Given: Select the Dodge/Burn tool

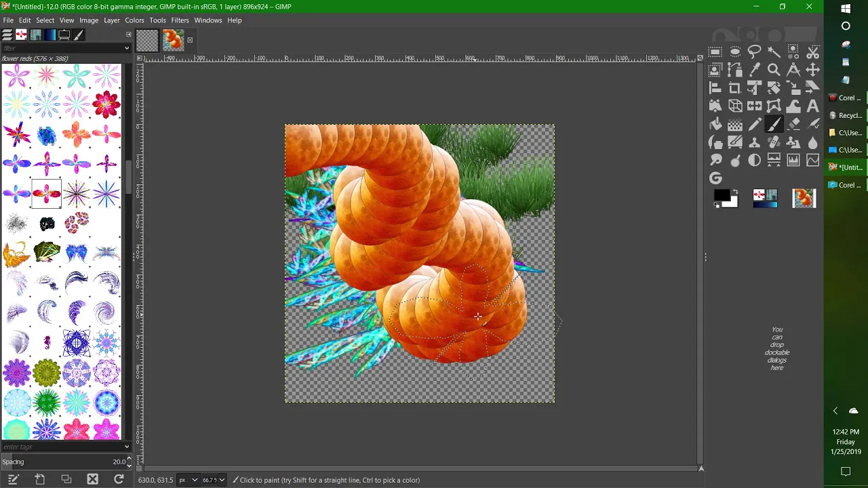Looking at the screenshot, I should (x=735, y=161).
